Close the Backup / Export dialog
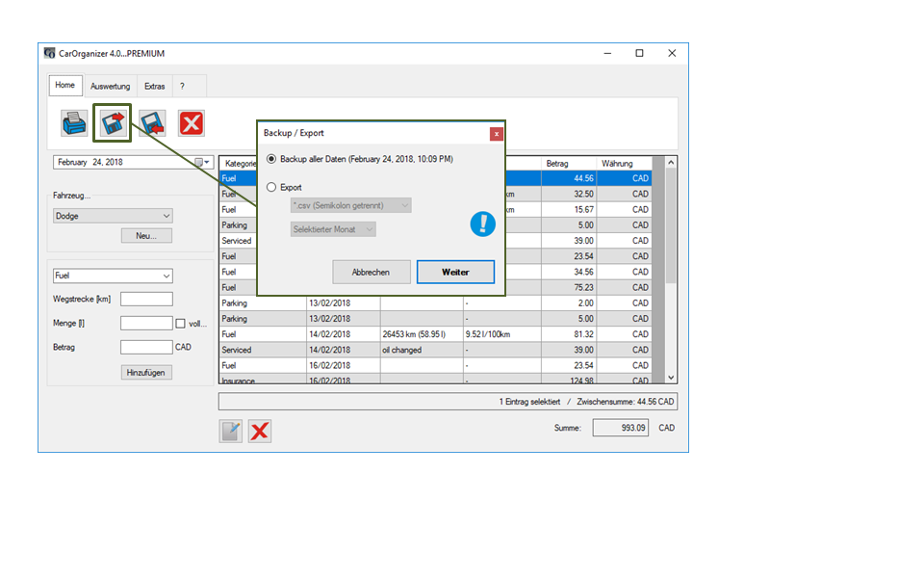 (x=496, y=133)
